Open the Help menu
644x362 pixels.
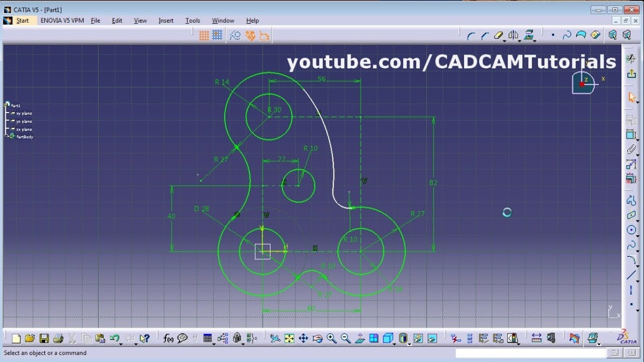click(253, 21)
